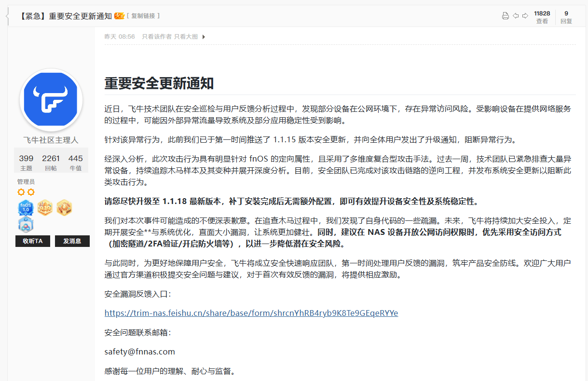
Task: Filter posts with 只看该作者
Action: click(x=156, y=37)
